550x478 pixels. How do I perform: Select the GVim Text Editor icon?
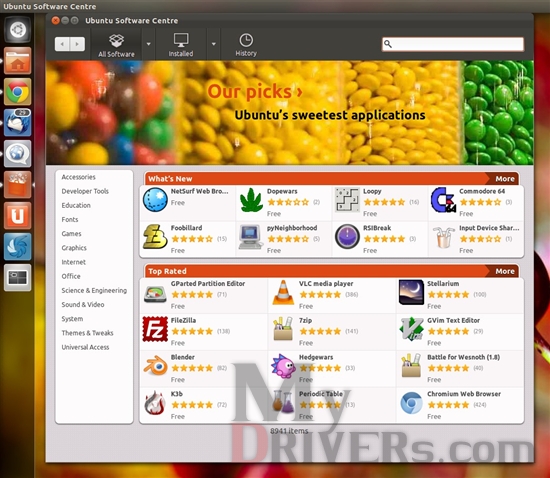tap(411, 329)
